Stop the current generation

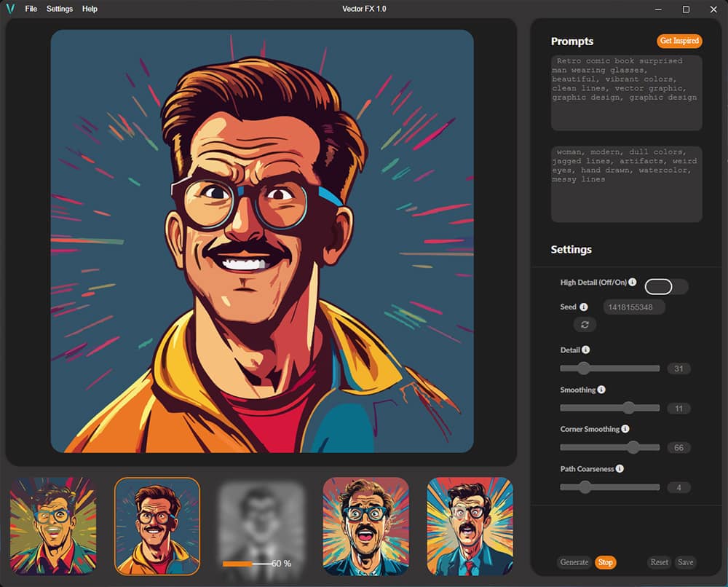[x=605, y=562]
